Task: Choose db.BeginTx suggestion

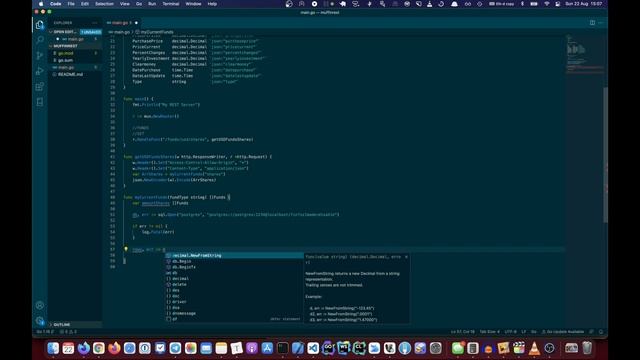Action: pos(234,267)
